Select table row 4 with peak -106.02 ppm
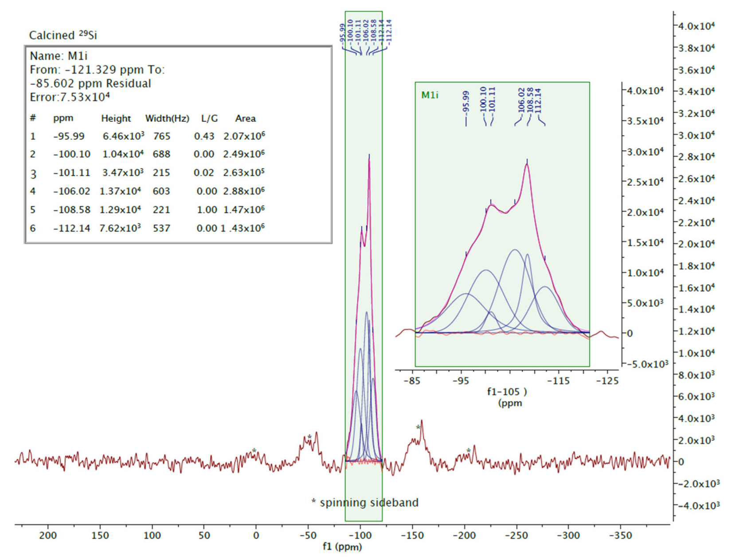 pyautogui.click(x=146, y=191)
